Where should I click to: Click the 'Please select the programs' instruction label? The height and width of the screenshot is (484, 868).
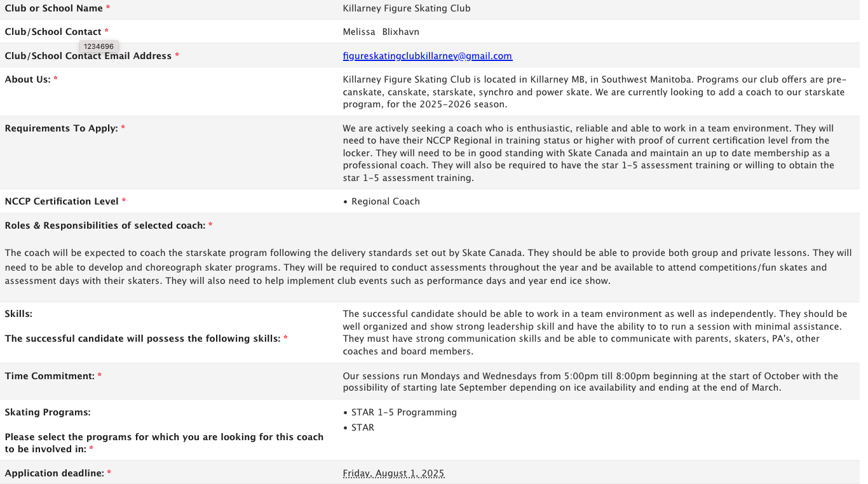(x=164, y=443)
